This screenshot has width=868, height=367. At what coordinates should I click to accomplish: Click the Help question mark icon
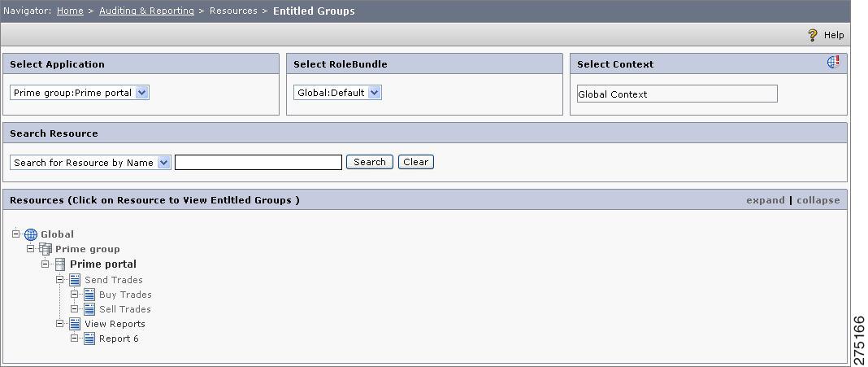click(x=812, y=35)
